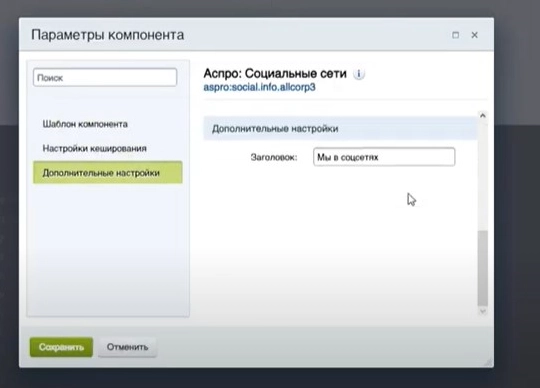The width and height of the screenshot is (540, 388).
Task: Click the Заголовок: label
Action: tap(274, 157)
